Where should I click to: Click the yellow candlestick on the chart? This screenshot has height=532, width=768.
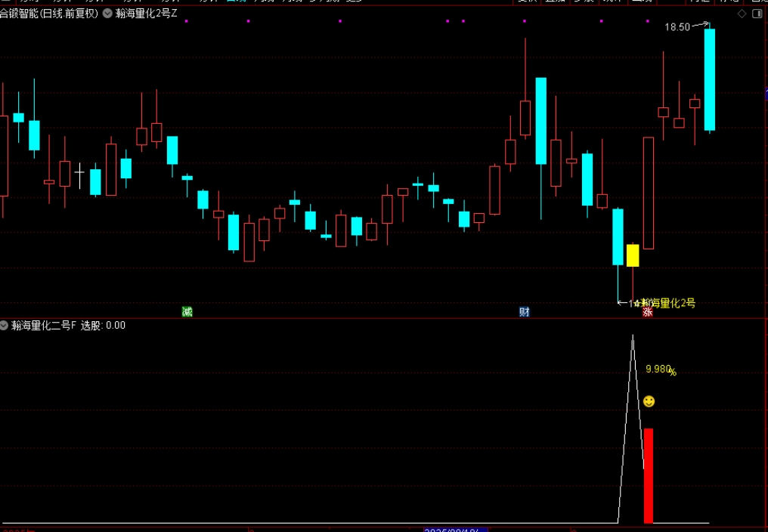tap(633, 255)
